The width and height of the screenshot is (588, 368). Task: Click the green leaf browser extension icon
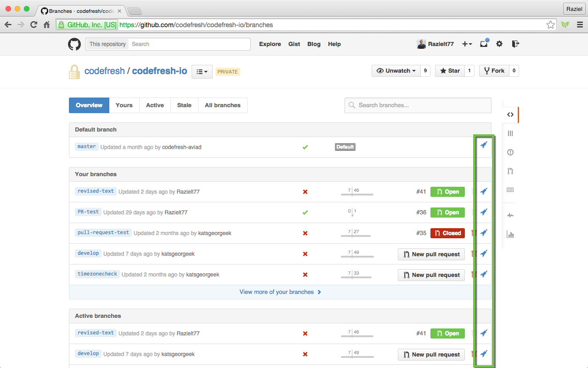click(565, 25)
